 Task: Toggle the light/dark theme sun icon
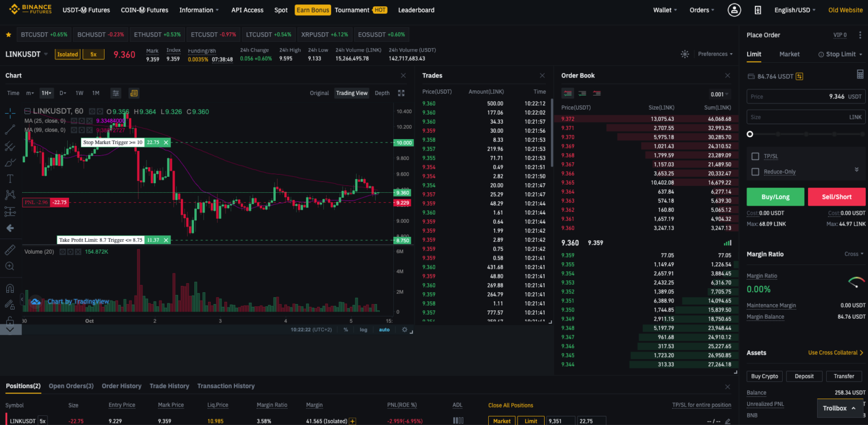tap(685, 54)
